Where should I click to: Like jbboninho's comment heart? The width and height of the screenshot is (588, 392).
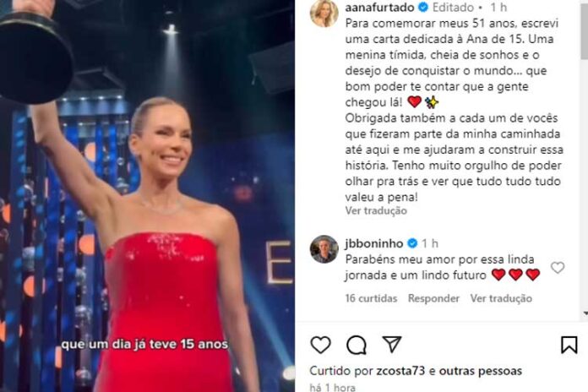tap(558, 268)
